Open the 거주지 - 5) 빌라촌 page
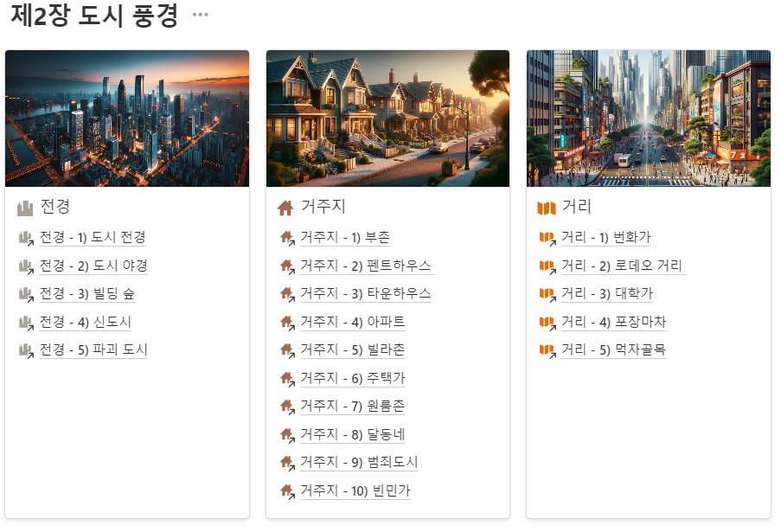781x532 pixels. [x=353, y=350]
